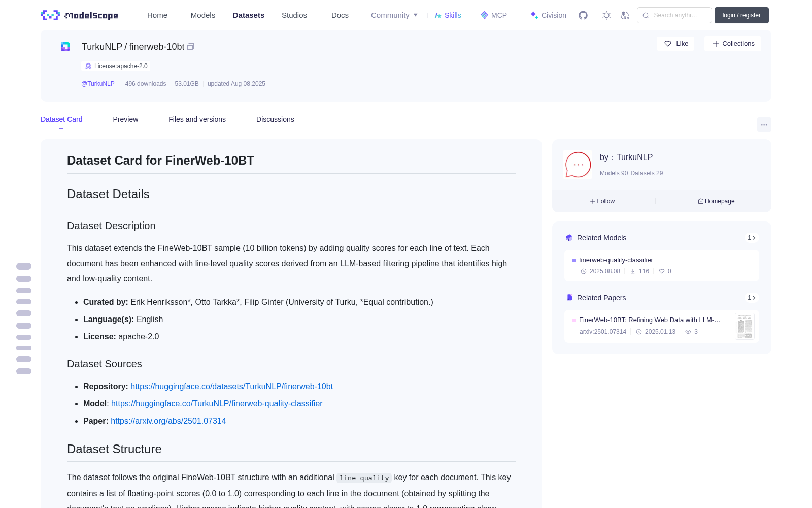812x508 pixels.
Task: Click the '53.01GB' size text
Action: point(187,84)
